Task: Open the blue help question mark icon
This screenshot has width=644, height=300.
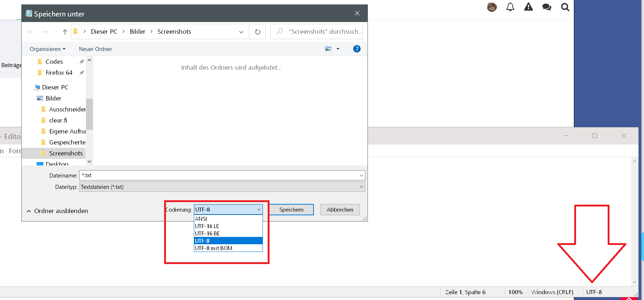Action: 357,49
